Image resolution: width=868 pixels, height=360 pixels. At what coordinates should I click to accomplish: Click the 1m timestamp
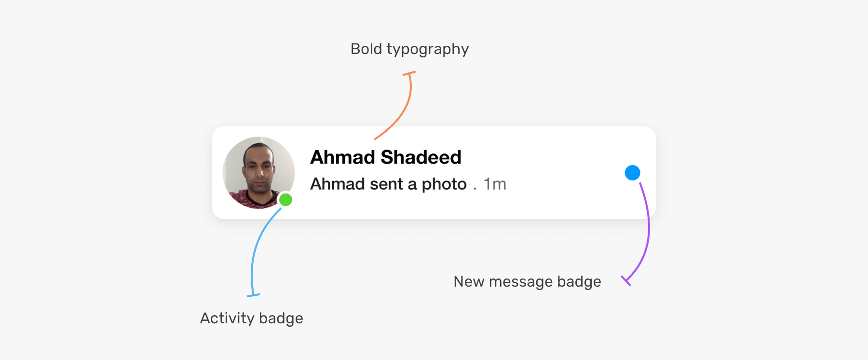point(495,184)
